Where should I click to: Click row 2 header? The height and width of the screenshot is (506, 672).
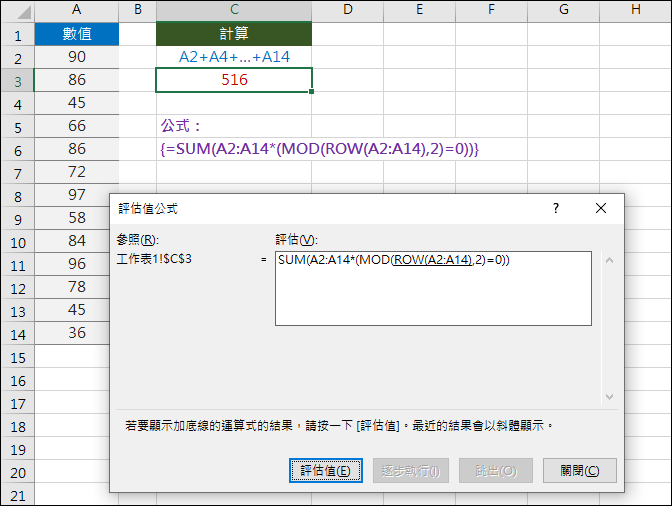18,58
